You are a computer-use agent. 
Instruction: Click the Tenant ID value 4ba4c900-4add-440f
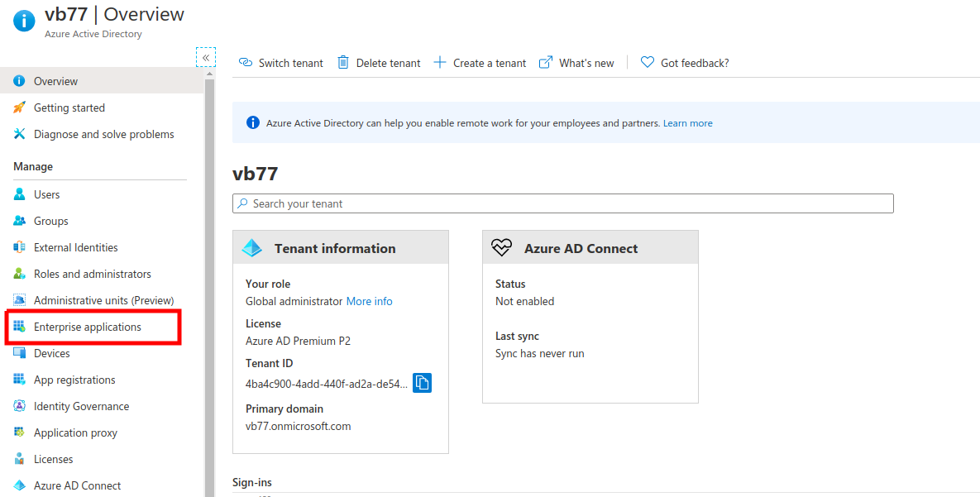click(327, 383)
